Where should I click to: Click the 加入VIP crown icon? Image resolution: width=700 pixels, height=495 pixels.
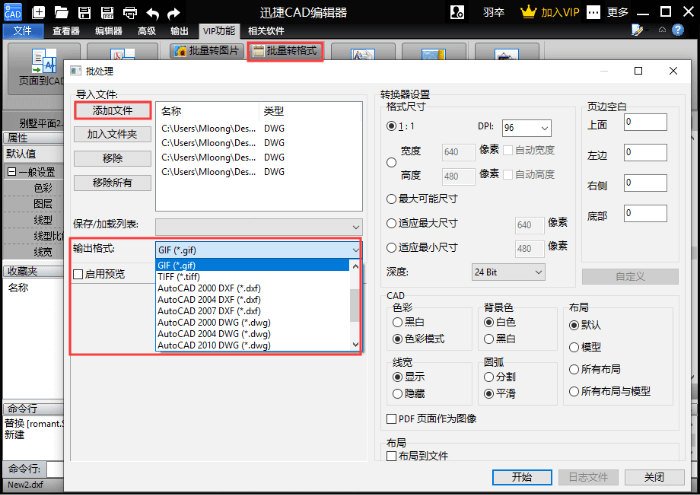tap(528, 12)
